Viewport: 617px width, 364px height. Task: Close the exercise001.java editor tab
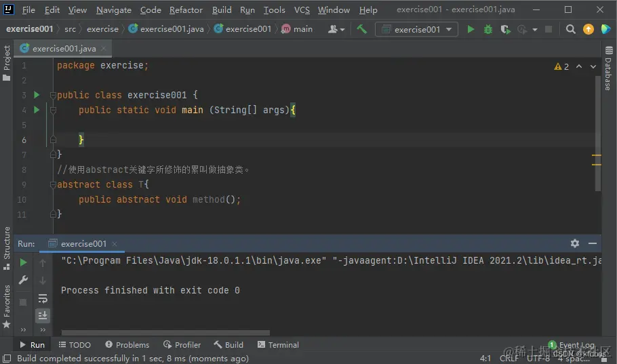tap(104, 48)
